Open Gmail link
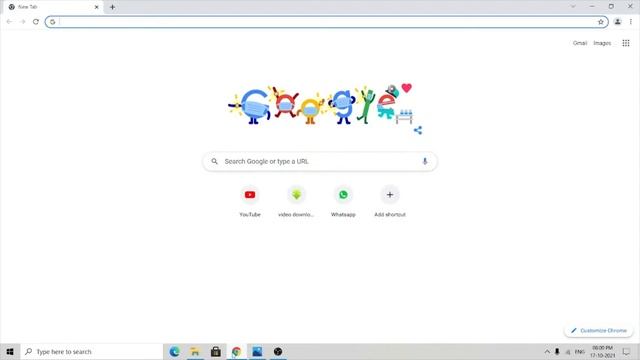The height and width of the screenshot is (360, 640). (x=580, y=43)
